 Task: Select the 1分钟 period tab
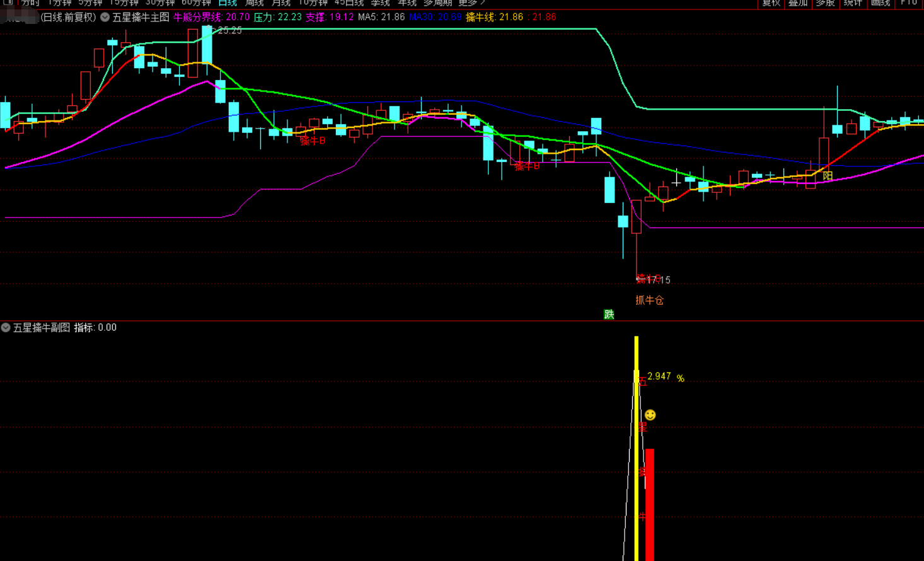[60, 3]
